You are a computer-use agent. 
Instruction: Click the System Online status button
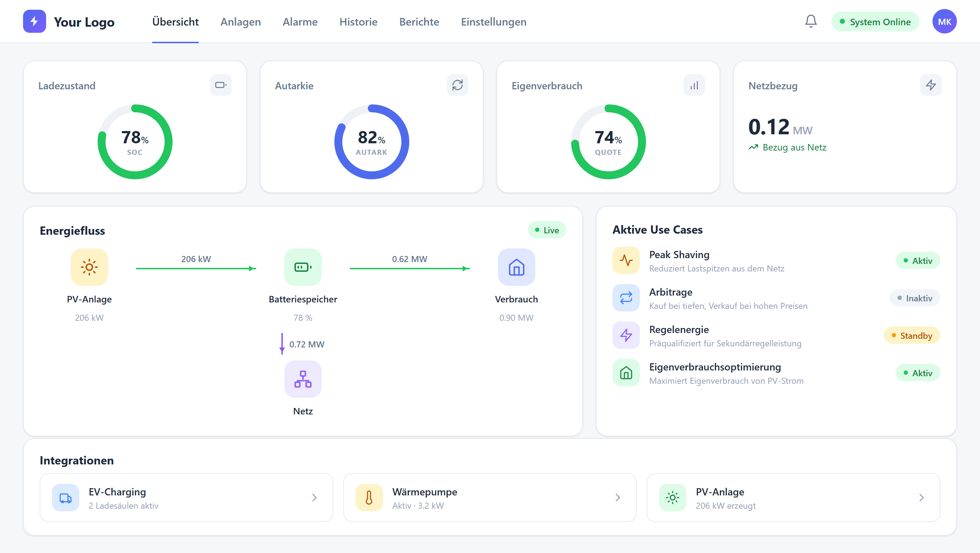tap(875, 22)
